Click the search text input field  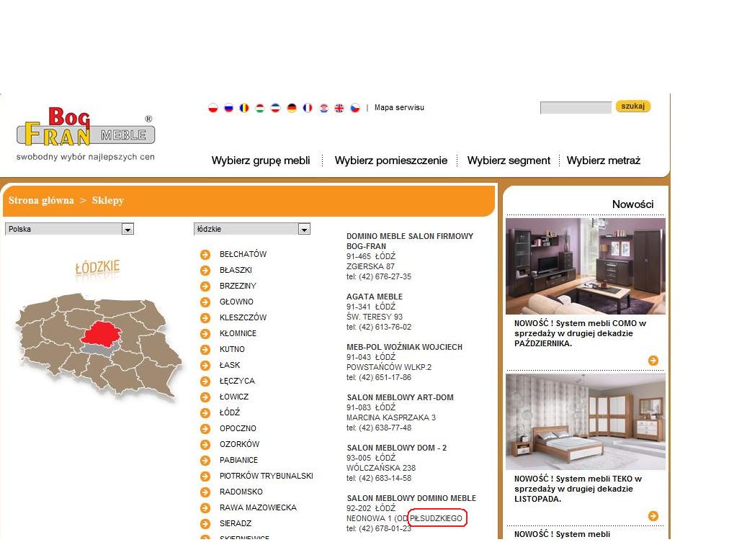[x=576, y=108]
